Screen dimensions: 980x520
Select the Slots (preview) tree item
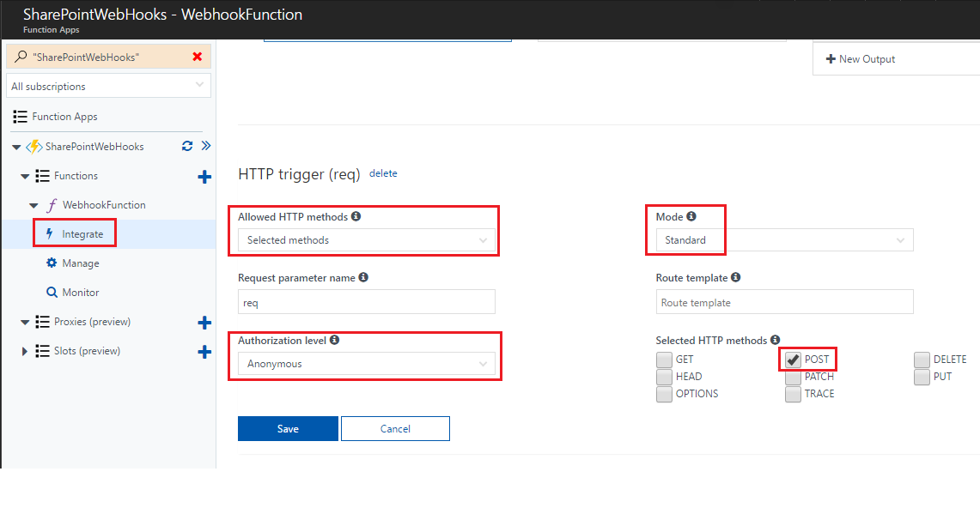[x=87, y=351]
